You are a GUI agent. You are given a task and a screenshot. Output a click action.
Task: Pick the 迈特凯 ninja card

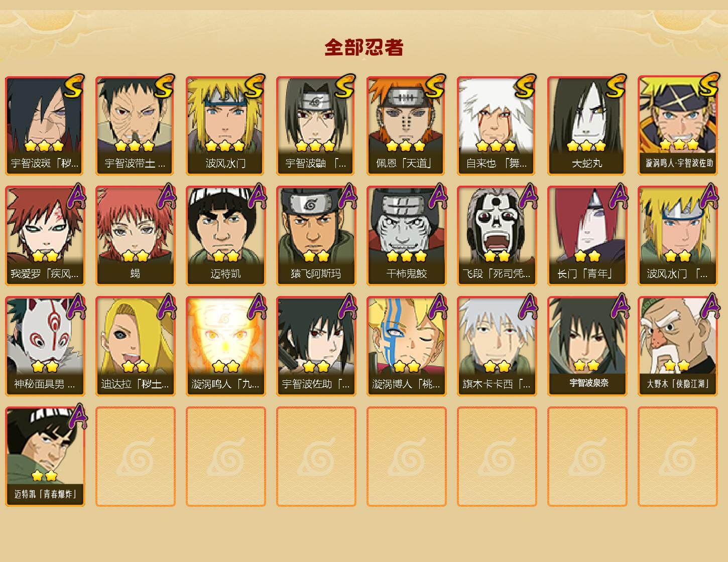pos(225,236)
